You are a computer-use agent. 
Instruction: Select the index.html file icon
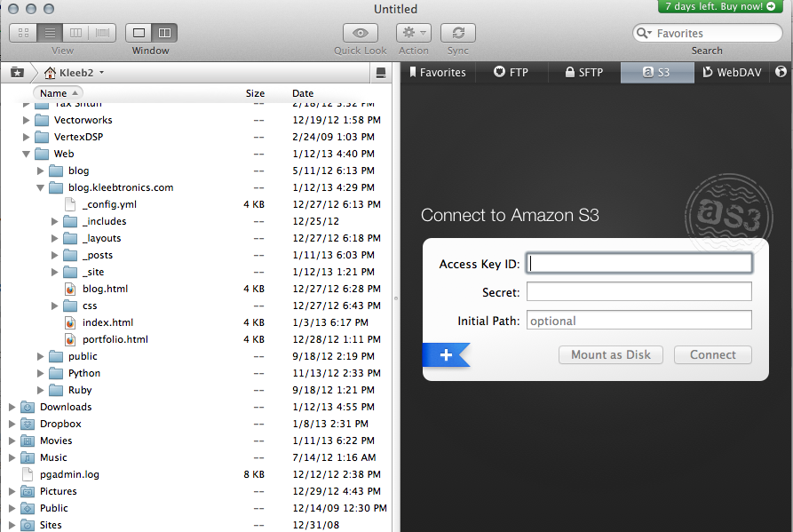coord(70,322)
